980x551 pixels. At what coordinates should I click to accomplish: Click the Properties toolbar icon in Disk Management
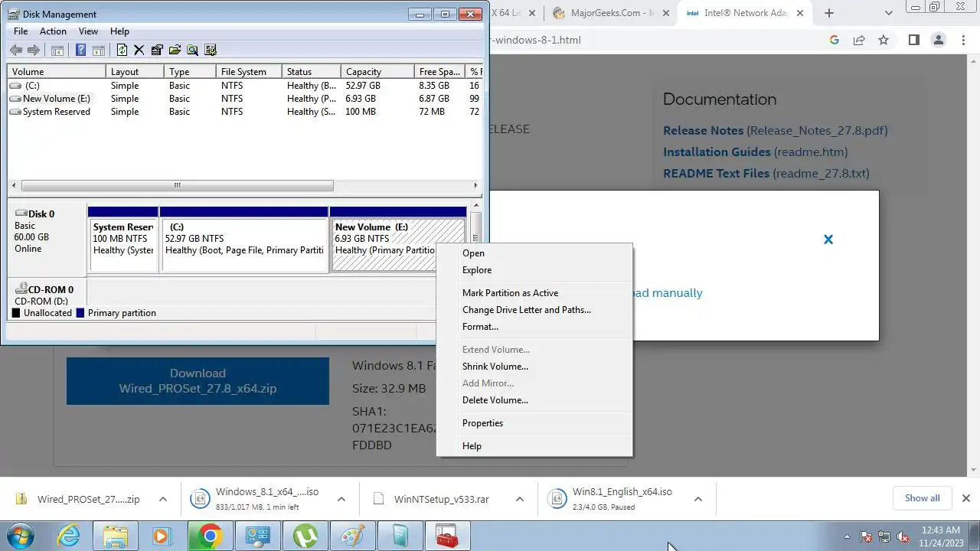(x=157, y=51)
